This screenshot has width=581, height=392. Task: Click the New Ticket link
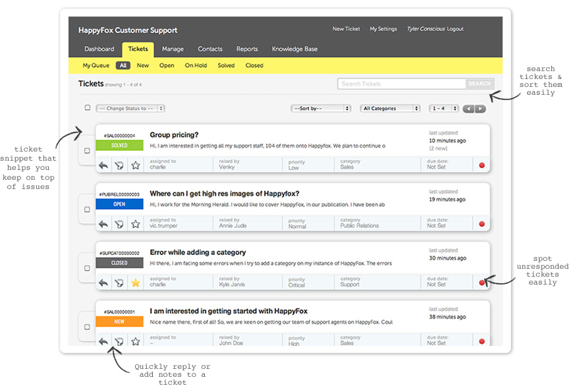click(x=346, y=29)
